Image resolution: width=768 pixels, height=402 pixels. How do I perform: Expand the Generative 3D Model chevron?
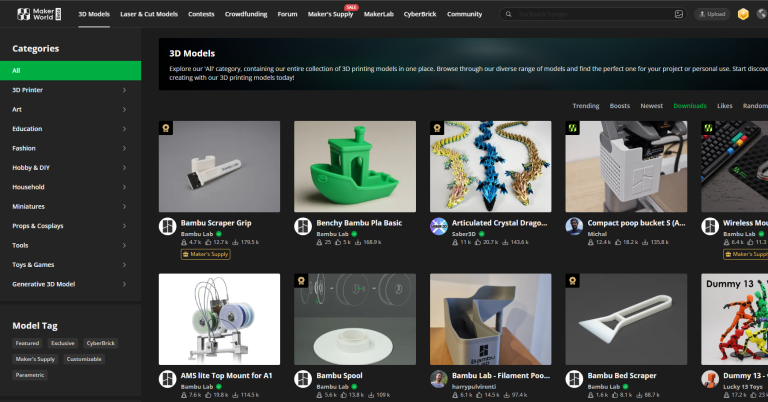[x=124, y=284]
